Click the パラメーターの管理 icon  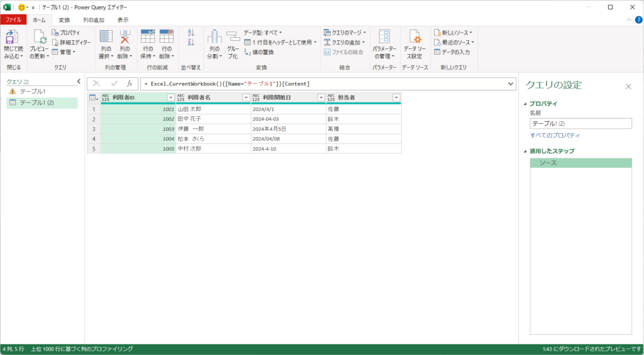385,36
